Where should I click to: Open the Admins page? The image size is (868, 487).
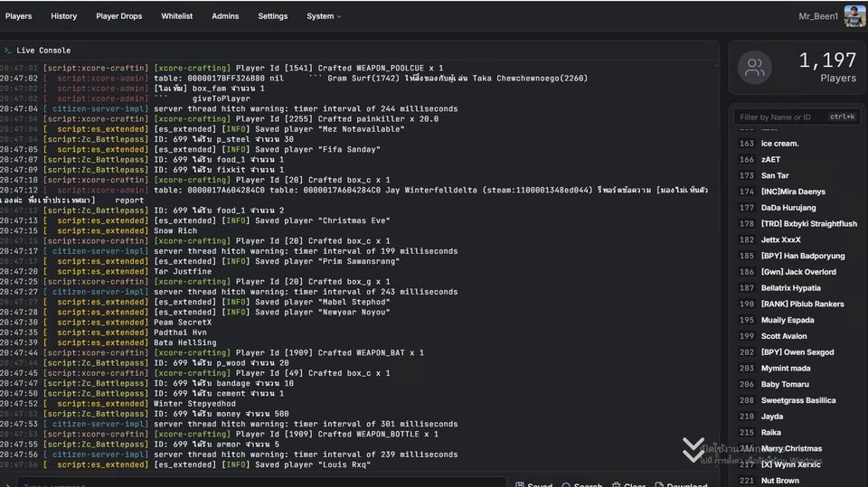point(225,16)
